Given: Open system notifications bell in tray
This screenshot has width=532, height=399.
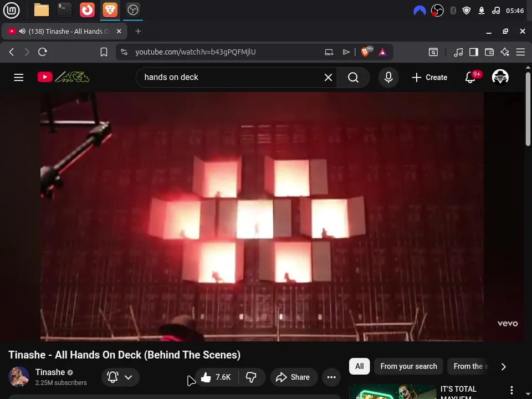Looking at the screenshot, I should pyautogui.click(x=482, y=11).
